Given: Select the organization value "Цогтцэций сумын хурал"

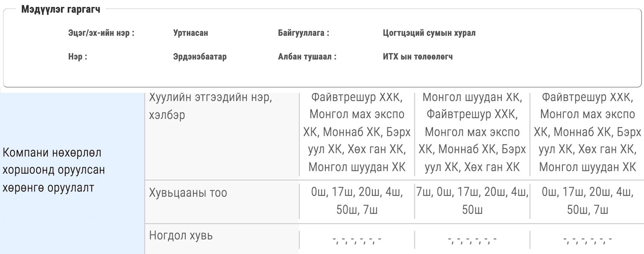Looking at the screenshot, I should 429,33.
